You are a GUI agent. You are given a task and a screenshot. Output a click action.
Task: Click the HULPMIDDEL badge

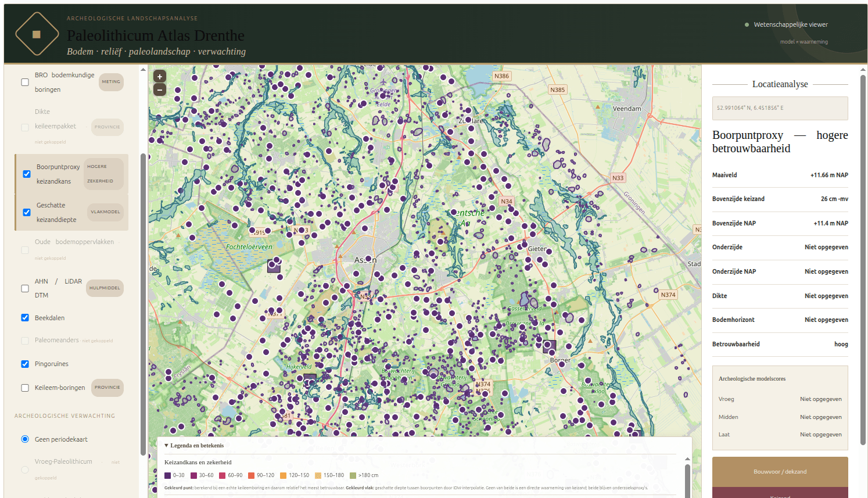click(x=105, y=288)
